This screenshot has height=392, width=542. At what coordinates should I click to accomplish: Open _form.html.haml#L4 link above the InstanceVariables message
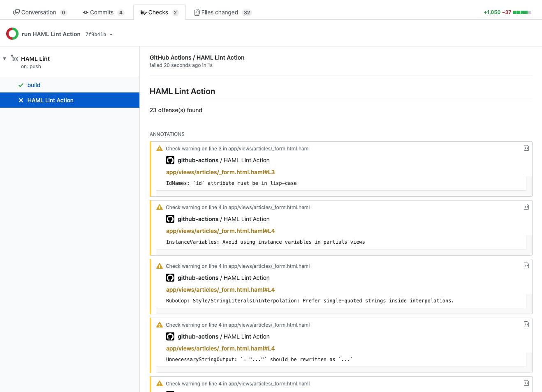(220, 231)
